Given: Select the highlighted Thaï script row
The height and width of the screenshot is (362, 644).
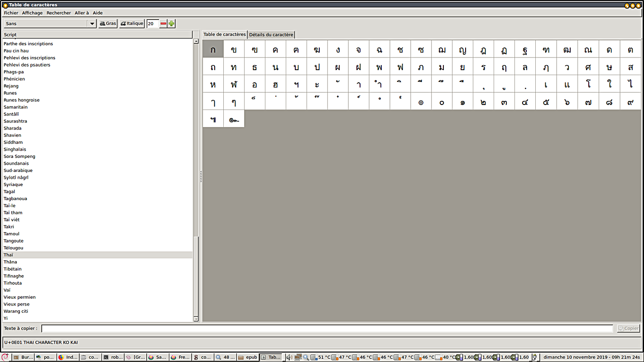Looking at the screenshot, I should (x=97, y=255).
